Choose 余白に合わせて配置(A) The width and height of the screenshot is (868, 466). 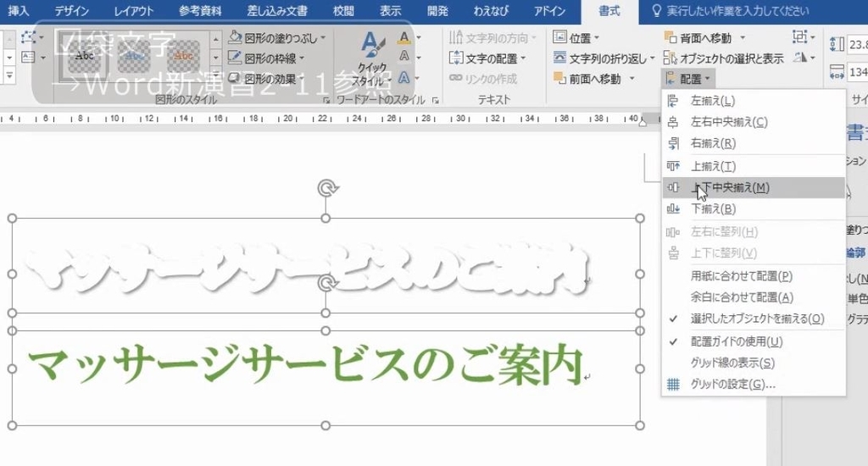coord(754,297)
